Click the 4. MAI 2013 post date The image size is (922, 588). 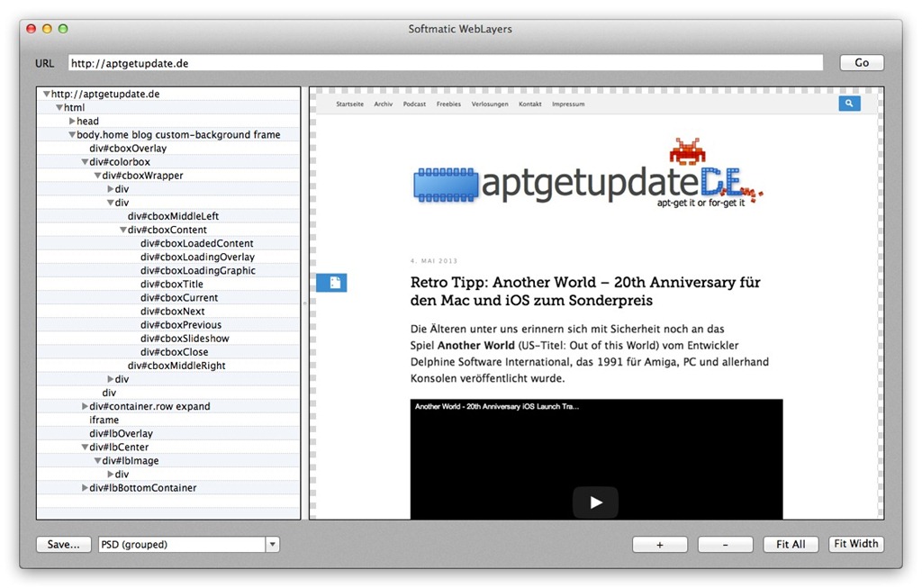[434, 260]
